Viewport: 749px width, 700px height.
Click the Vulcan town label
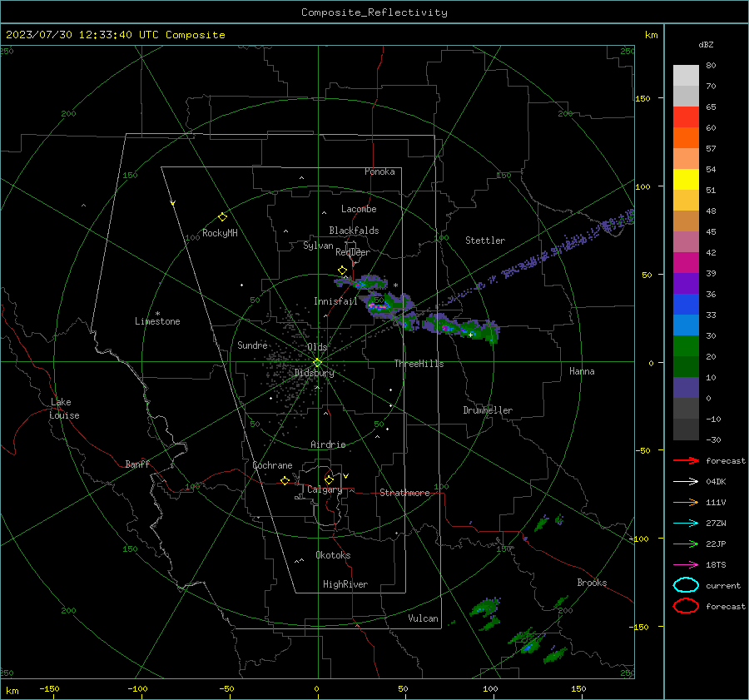pyautogui.click(x=424, y=618)
